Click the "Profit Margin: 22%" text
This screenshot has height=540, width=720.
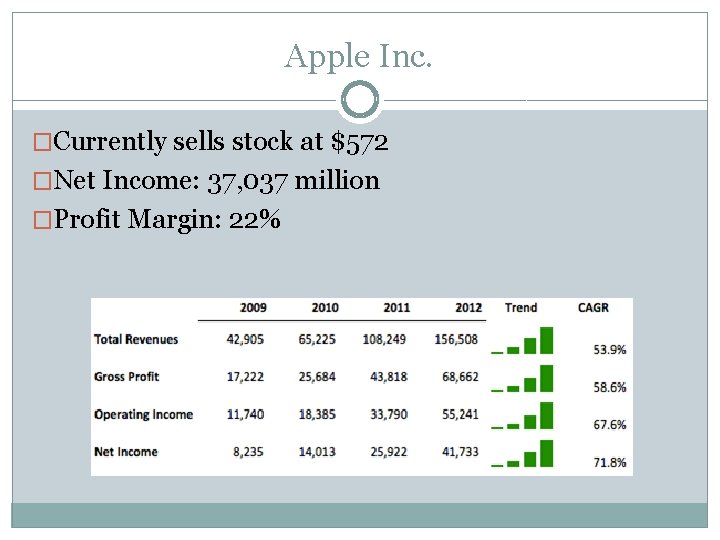[167, 220]
